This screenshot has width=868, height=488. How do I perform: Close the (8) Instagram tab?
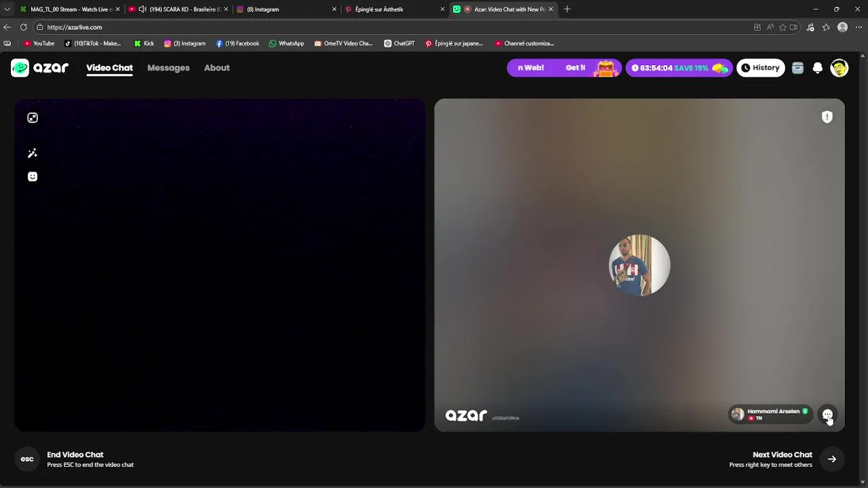(x=334, y=9)
